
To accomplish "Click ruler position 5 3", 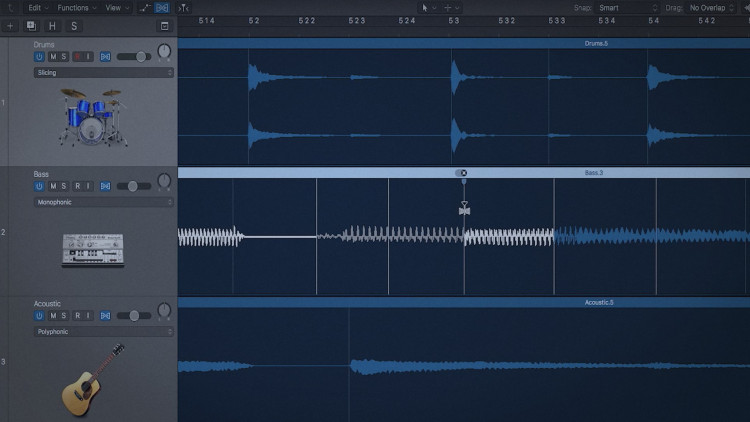I will (x=454, y=21).
